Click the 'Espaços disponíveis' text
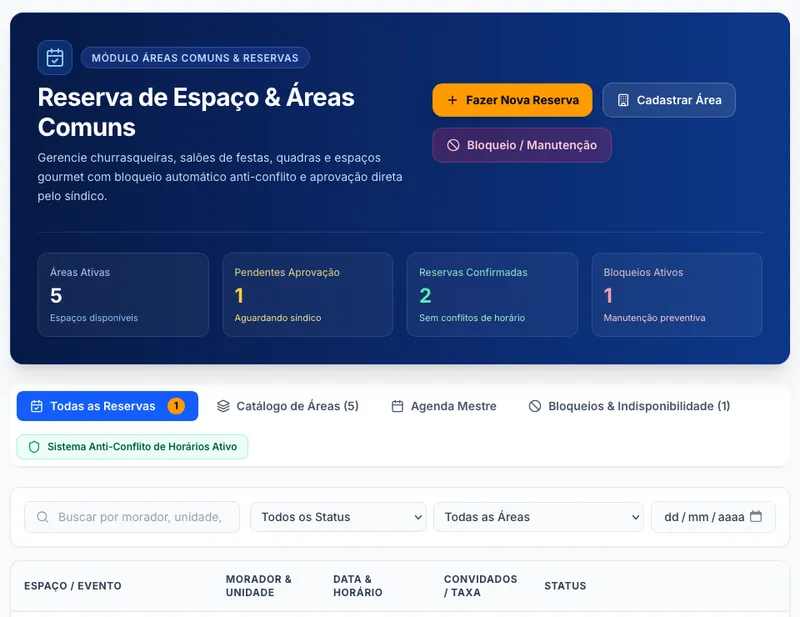This screenshot has height=617, width=800. coord(94,318)
